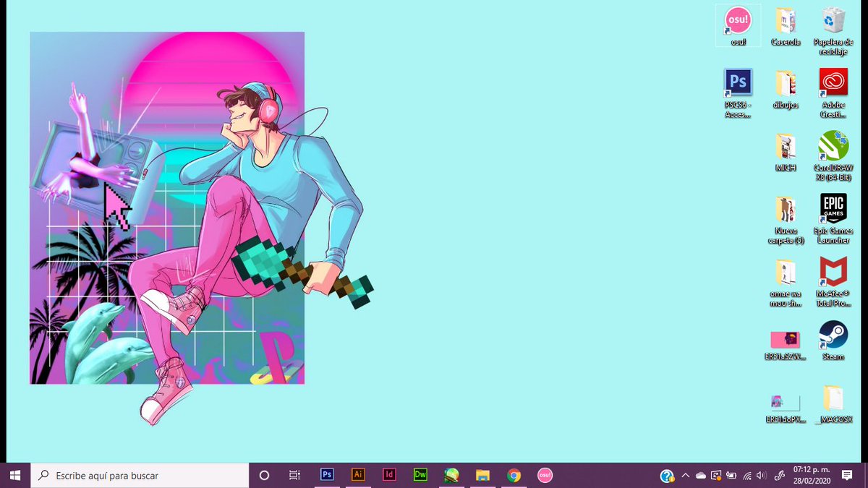Open the volume speaker control
868x488 pixels.
click(762, 475)
